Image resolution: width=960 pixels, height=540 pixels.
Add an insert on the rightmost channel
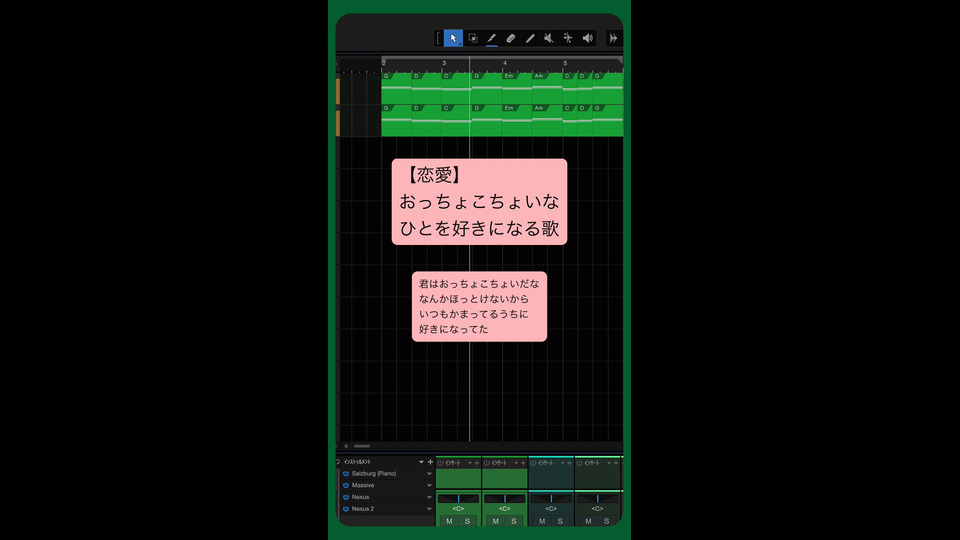616,463
